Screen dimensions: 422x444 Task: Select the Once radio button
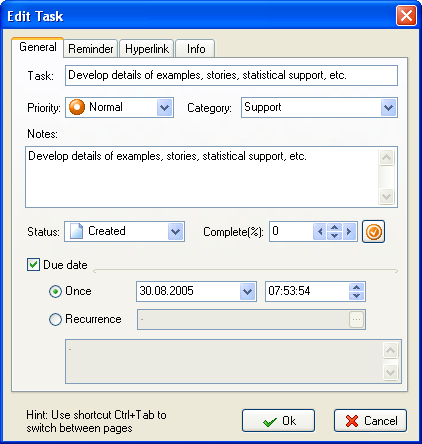(x=55, y=292)
